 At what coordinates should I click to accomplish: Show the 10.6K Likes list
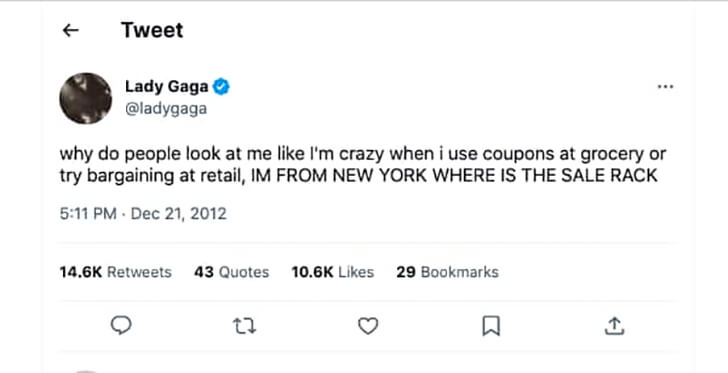point(333,272)
